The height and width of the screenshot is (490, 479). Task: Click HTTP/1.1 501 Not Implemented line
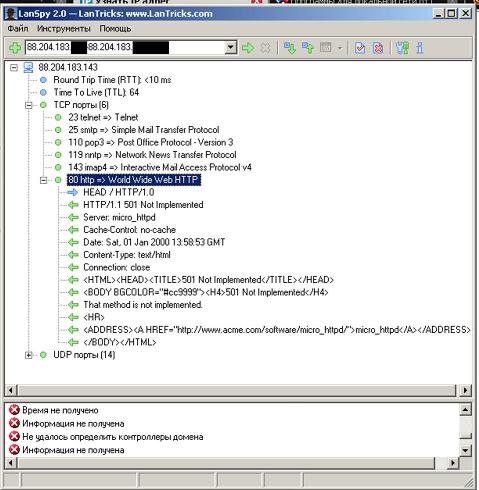tap(143, 205)
